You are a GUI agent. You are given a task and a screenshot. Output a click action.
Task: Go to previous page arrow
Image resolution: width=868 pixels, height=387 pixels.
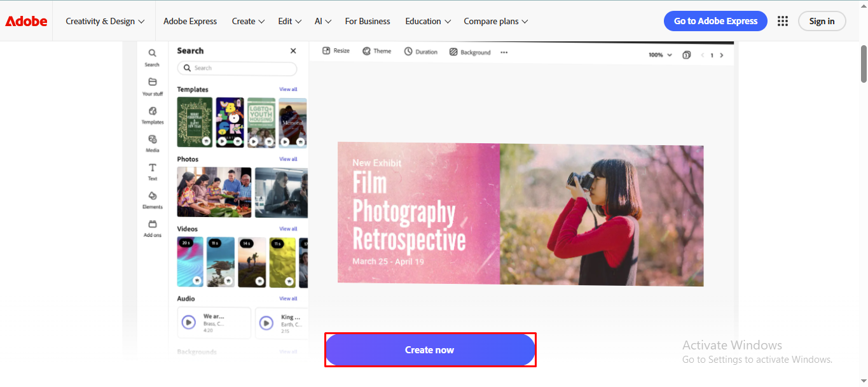(702, 55)
